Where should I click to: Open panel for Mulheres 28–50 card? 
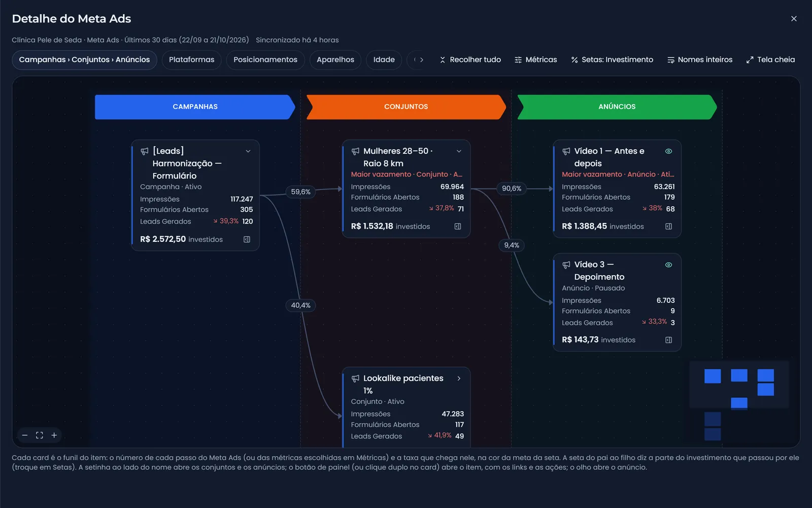coord(458,227)
